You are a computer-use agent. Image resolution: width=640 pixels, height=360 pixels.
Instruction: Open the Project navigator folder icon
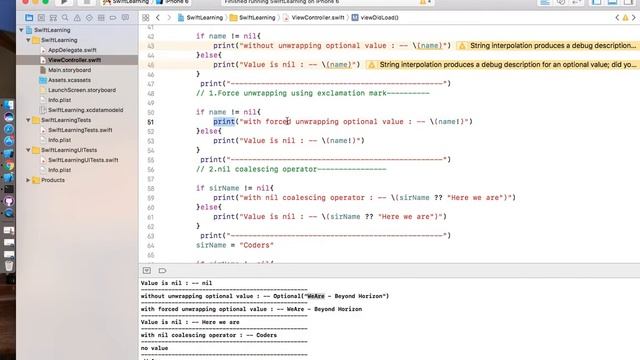pyautogui.click(x=29, y=18)
